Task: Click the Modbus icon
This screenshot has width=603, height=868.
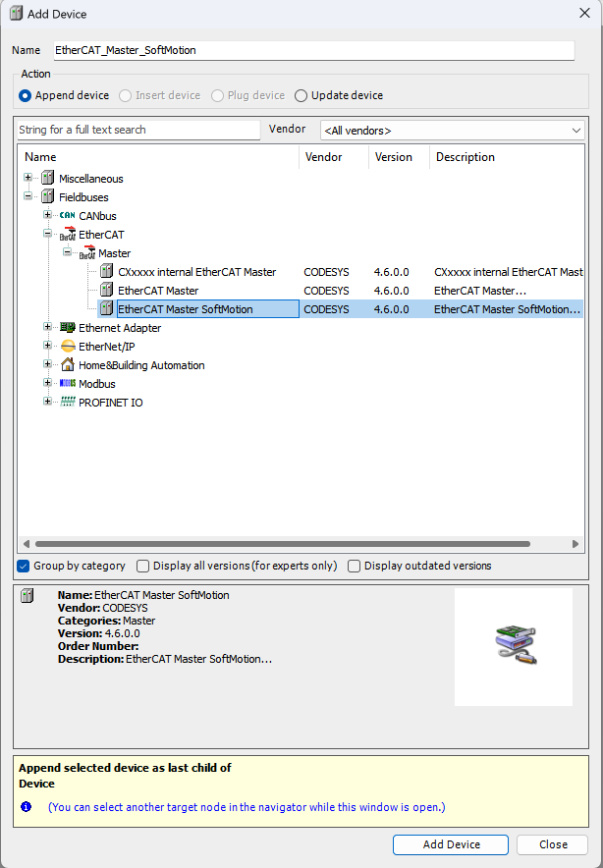Action: point(68,383)
